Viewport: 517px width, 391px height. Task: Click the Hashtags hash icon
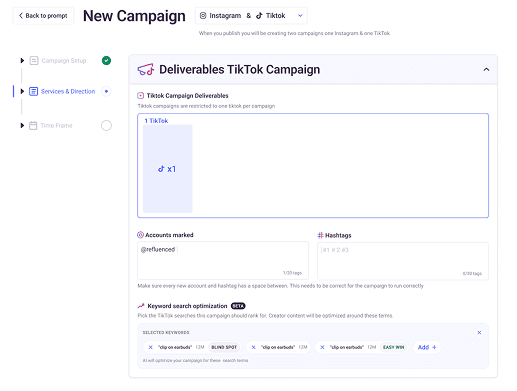[320, 235]
